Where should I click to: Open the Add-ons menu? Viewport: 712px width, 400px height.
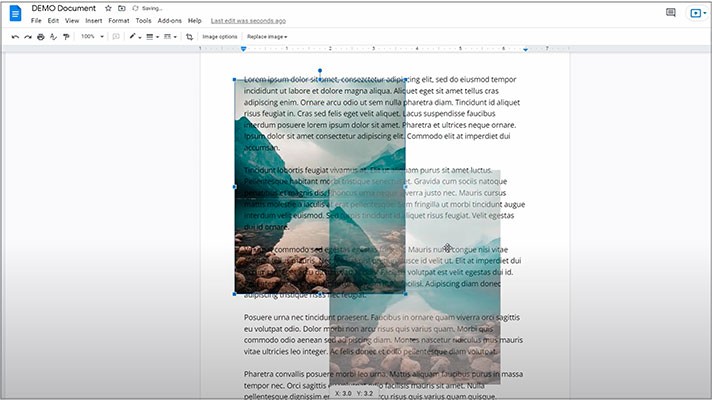169,21
